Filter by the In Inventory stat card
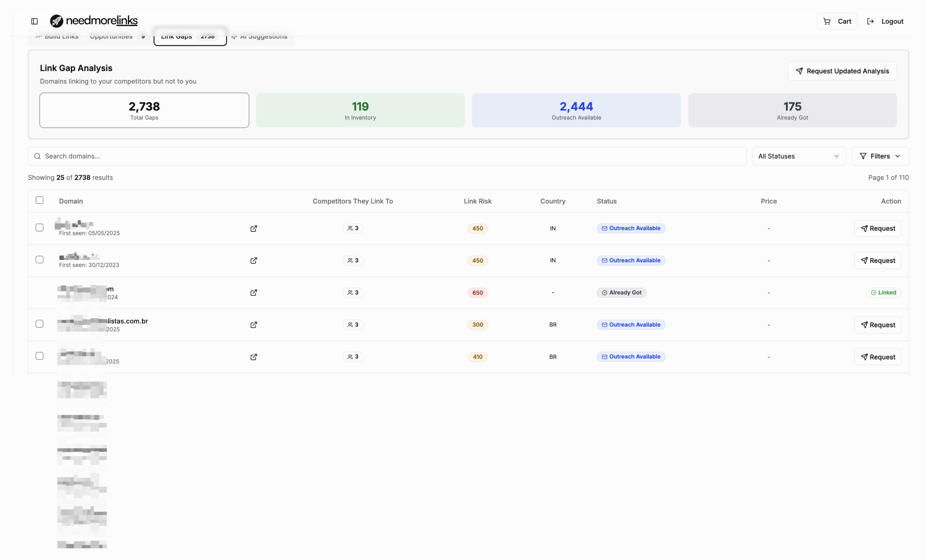Viewport: 925px width, 560px height. coord(360,110)
